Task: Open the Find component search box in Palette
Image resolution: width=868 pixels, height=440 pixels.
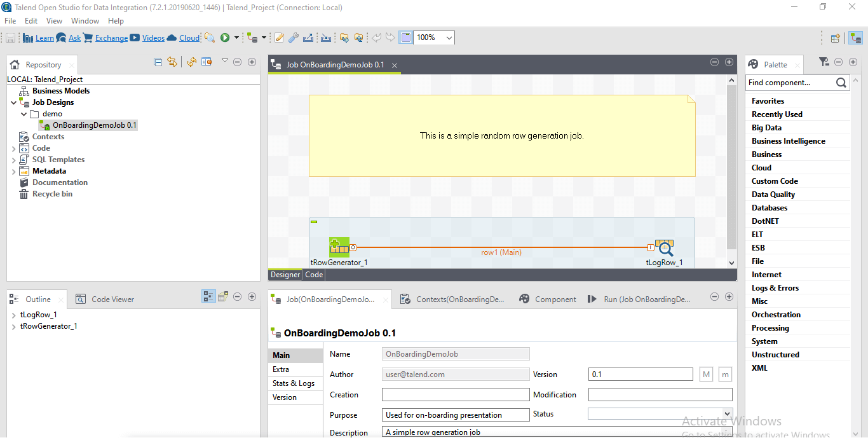Action: [x=792, y=82]
